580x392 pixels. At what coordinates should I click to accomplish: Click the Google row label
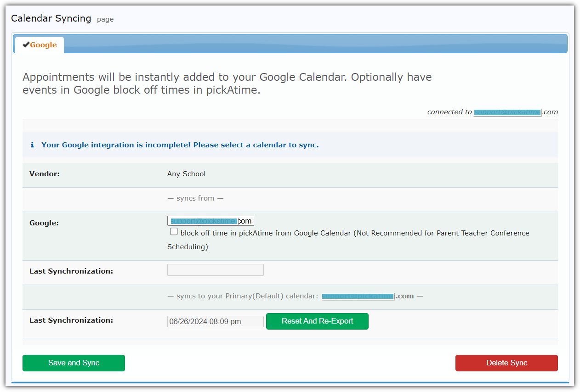tap(43, 223)
